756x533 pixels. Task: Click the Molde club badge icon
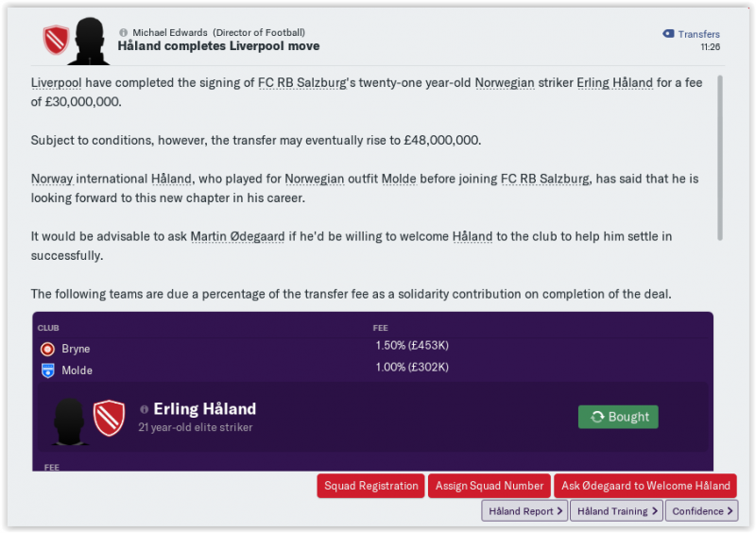[47, 370]
